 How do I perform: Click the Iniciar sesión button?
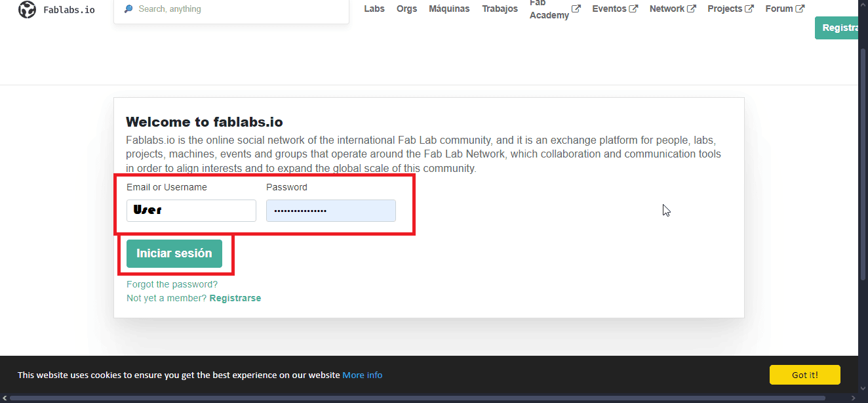pyautogui.click(x=174, y=253)
